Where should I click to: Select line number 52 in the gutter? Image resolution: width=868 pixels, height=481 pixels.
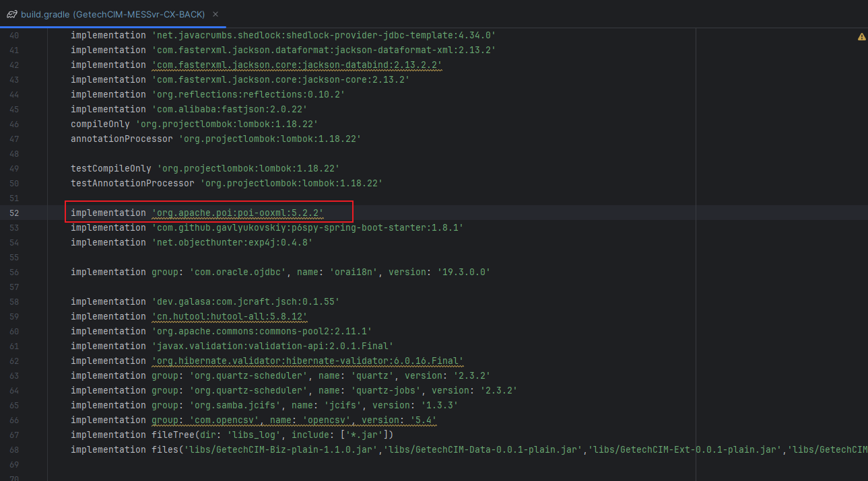coord(14,213)
